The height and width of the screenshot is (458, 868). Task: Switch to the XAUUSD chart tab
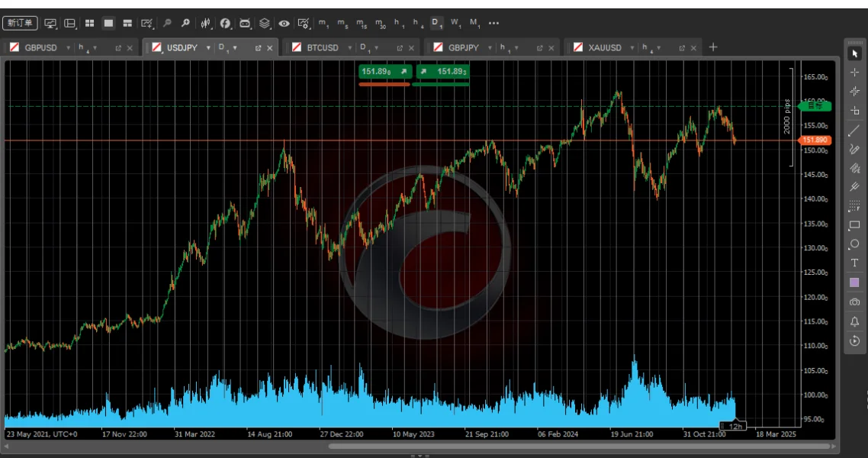coord(605,48)
